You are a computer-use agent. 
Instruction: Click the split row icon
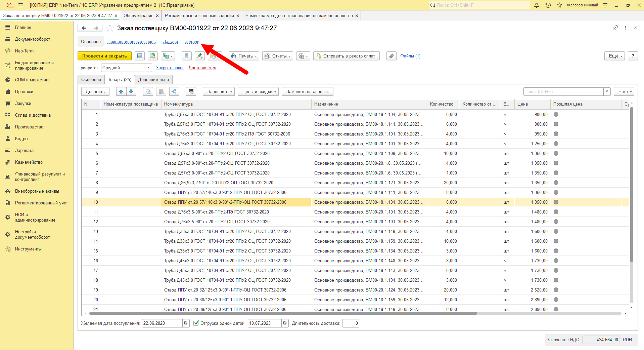click(x=174, y=91)
